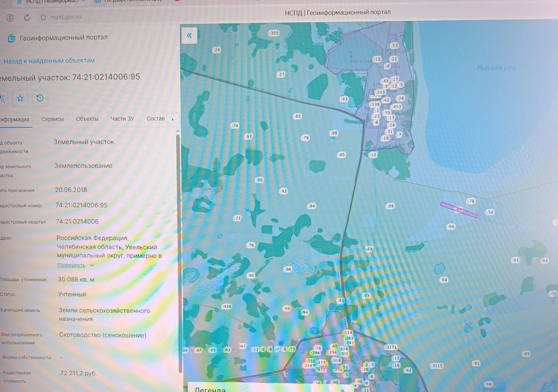This screenshot has height=392, width=558.
Task: Click the Геоинформационный портал logo icon
Action: click(x=12, y=38)
